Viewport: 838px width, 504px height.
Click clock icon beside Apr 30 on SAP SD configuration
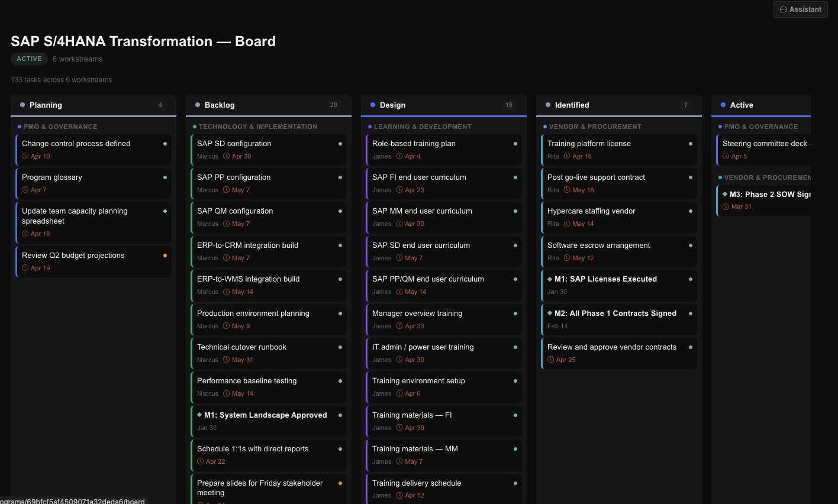(x=226, y=156)
